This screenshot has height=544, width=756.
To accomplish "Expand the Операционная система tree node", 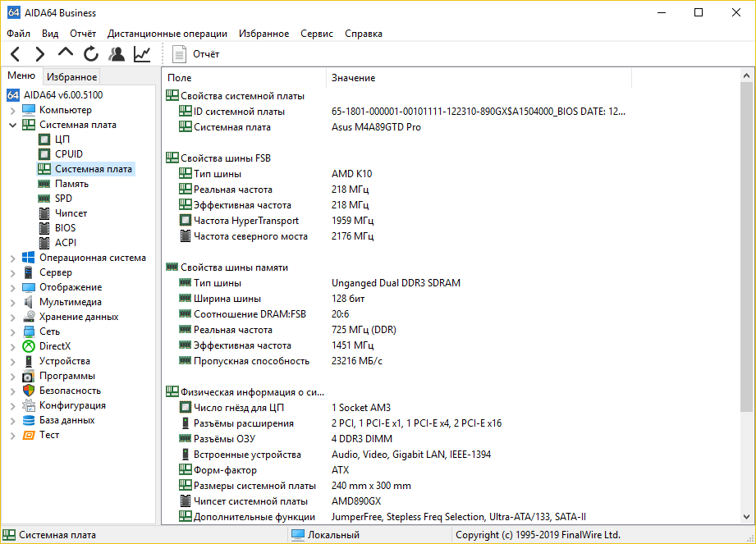I will pyautogui.click(x=12, y=258).
